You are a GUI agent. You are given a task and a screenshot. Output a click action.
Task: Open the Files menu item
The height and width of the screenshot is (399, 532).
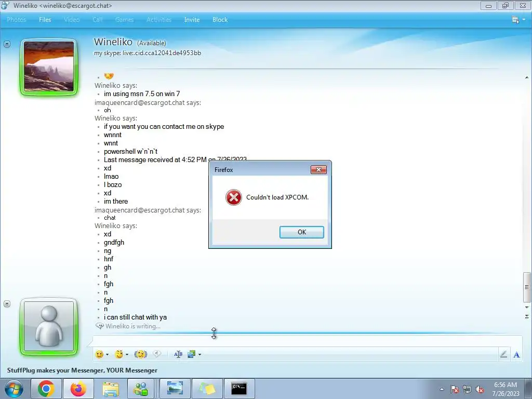click(45, 20)
